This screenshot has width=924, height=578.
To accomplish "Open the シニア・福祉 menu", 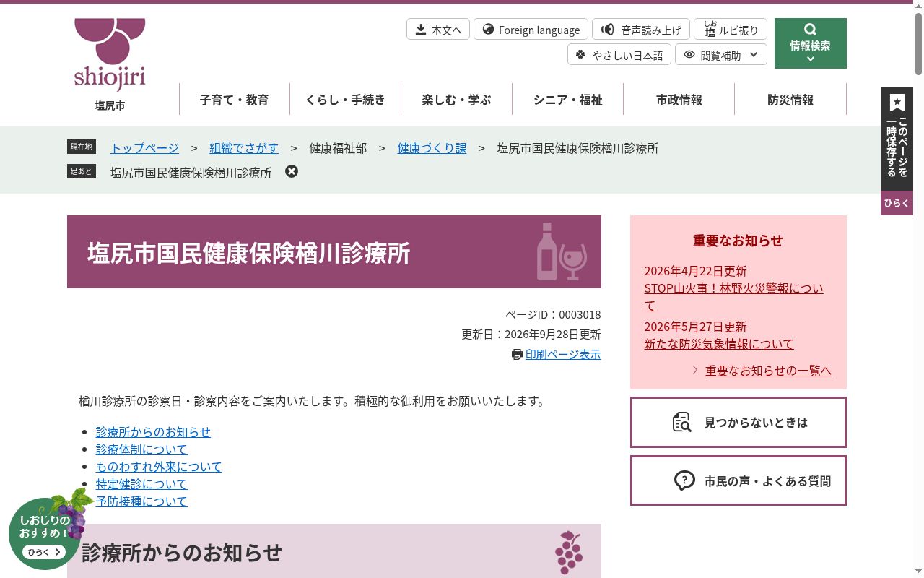I will pos(568,99).
